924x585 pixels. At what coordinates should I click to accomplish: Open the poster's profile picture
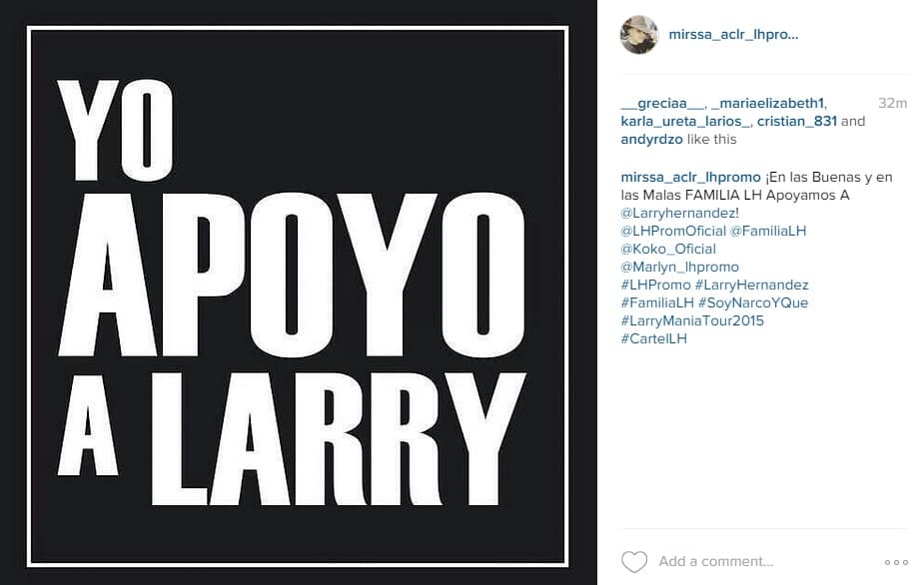coord(638,35)
